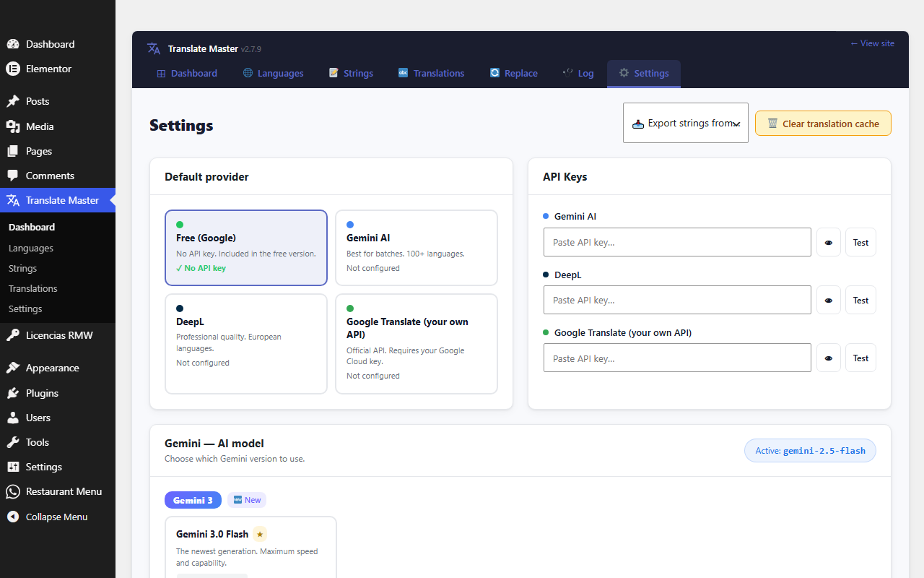Click the Active: gemini-2.5-flash badge
Image resolution: width=924 pixels, height=578 pixels.
coord(810,451)
